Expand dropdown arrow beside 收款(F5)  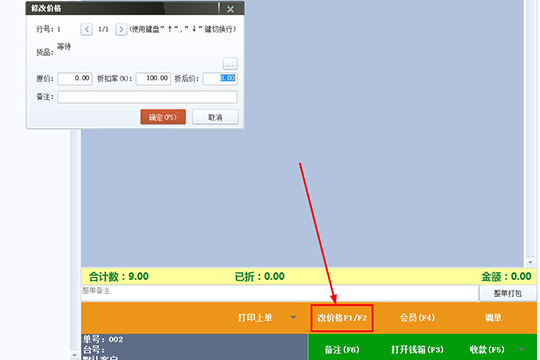tap(522, 349)
